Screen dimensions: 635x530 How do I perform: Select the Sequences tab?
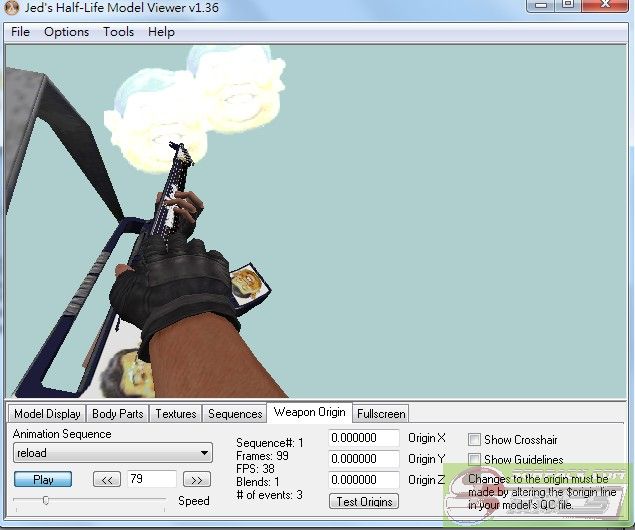235,414
